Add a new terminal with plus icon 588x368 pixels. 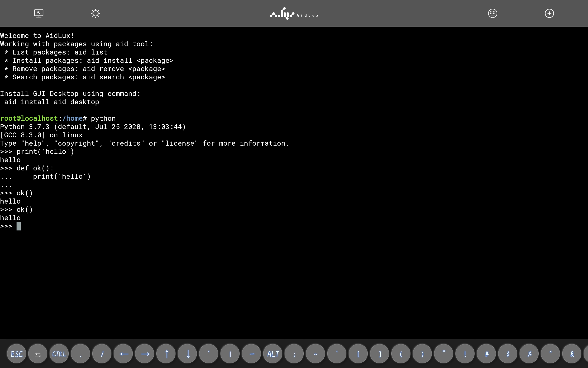click(549, 13)
